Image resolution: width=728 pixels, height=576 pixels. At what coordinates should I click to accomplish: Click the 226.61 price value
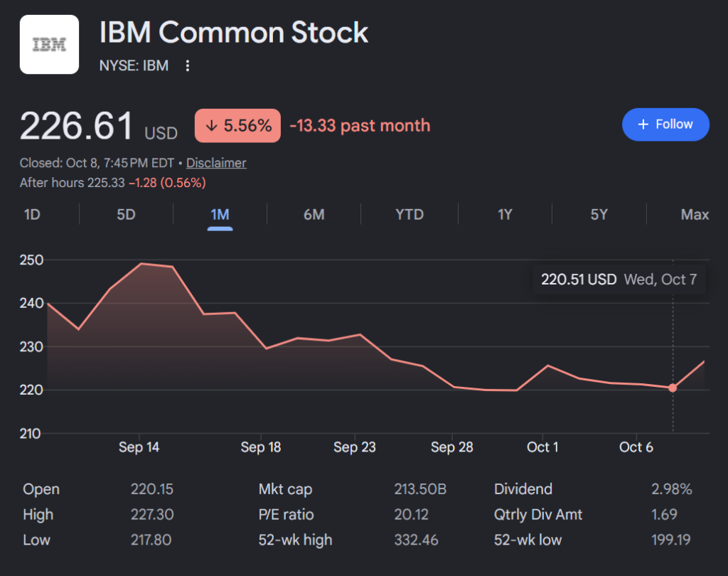77,126
